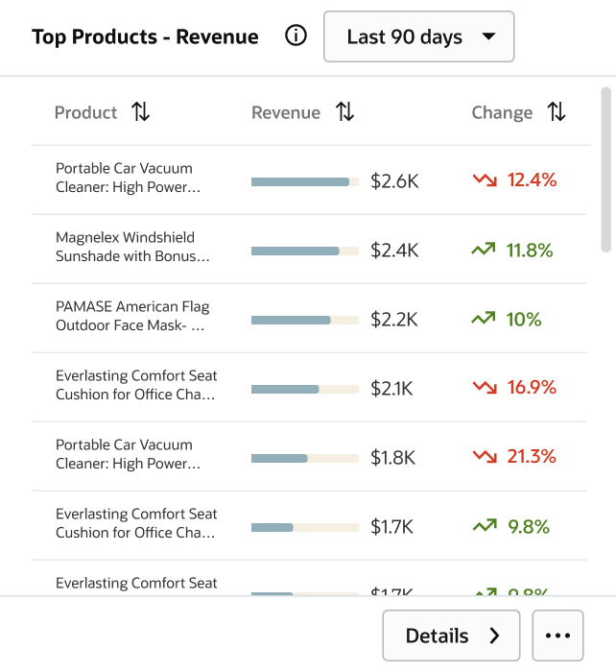Click the $1.8K revenue progress bar

click(x=305, y=458)
